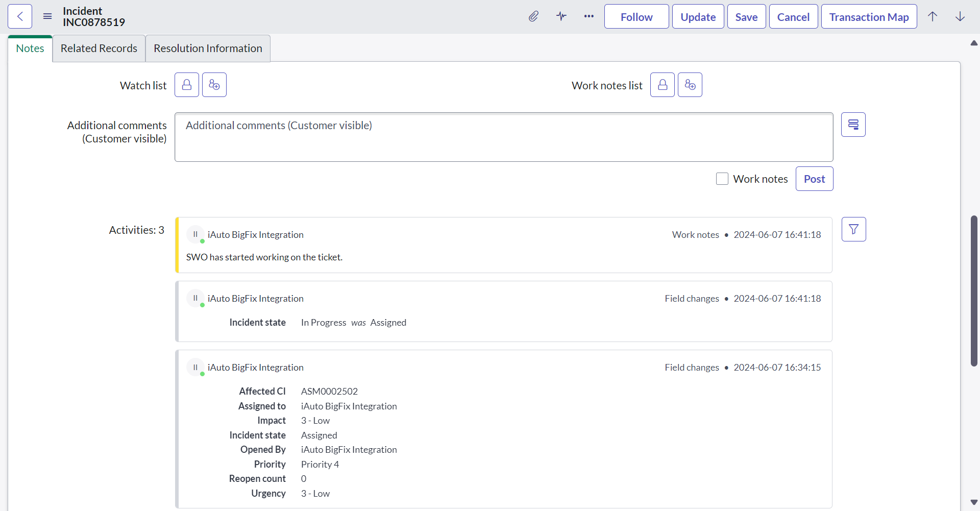
Task: Enable the Work notes checkbox
Action: [722, 179]
